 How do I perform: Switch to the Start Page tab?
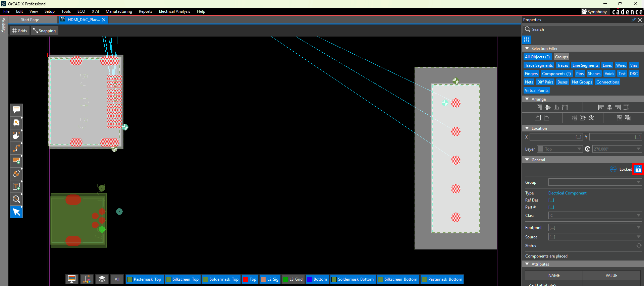[30, 20]
